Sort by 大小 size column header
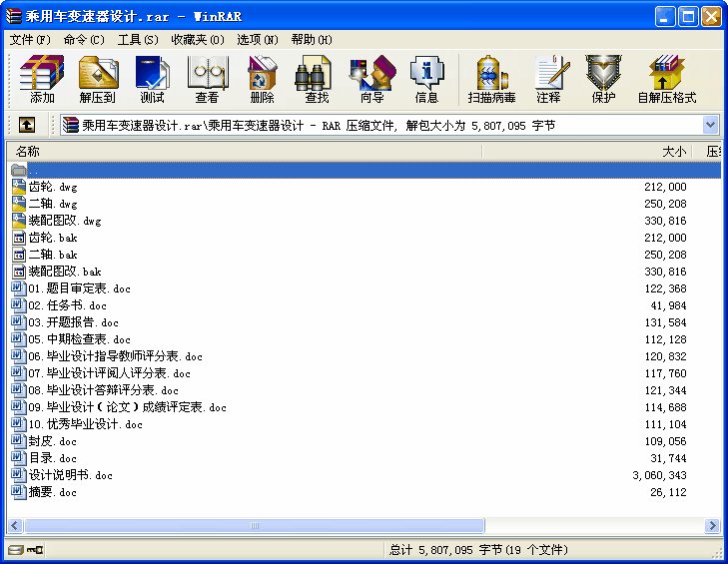728x564 pixels. coord(674,151)
